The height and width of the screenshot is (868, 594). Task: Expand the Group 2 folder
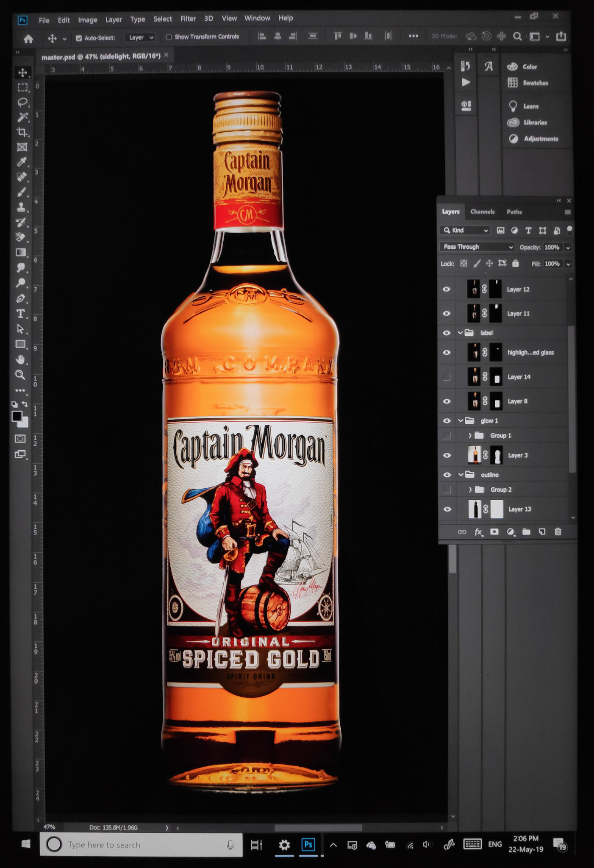470,490
